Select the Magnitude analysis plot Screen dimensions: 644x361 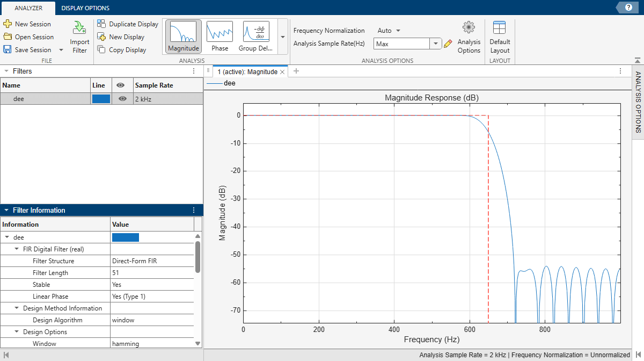click(183, 37)
